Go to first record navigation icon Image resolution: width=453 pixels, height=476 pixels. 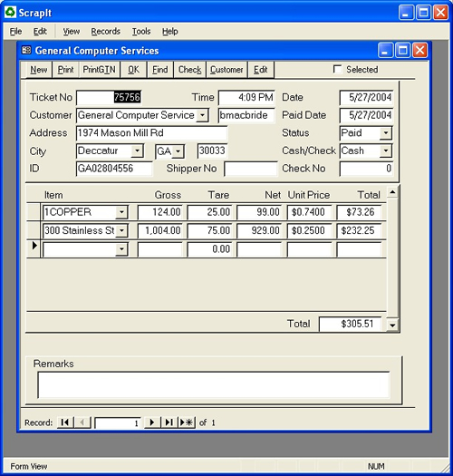point(65,423)
